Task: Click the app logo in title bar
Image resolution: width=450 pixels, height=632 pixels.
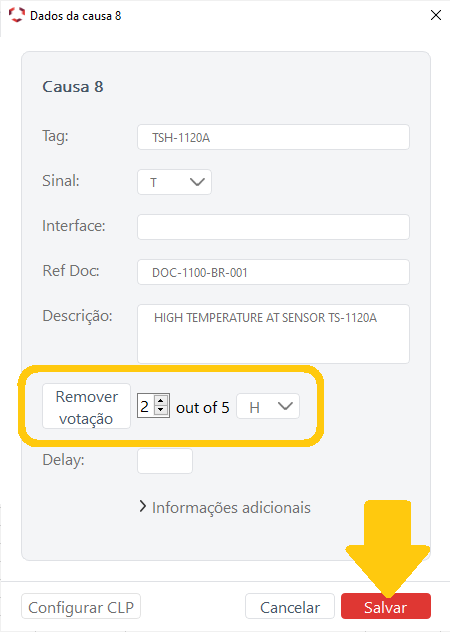Action: tap(17, 15)
